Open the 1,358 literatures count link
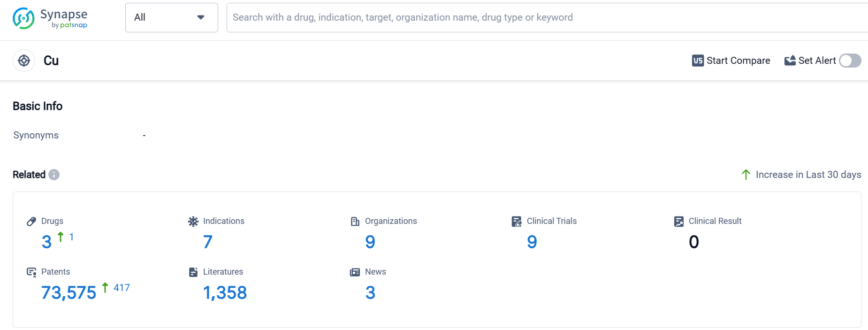868x330 pixels. tap(225, 293)
